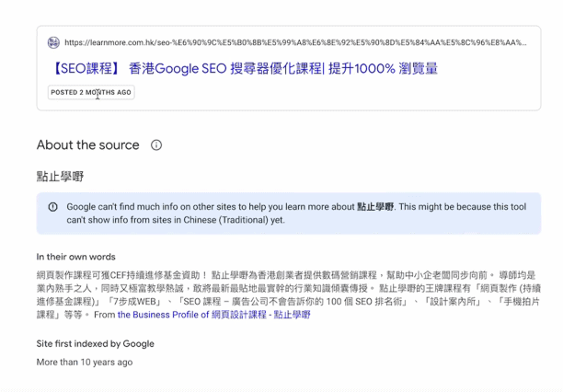Viewport: 563px width, 392px height.
Task: Click the alert icon in the blue notice
Action: coord(52,207)
